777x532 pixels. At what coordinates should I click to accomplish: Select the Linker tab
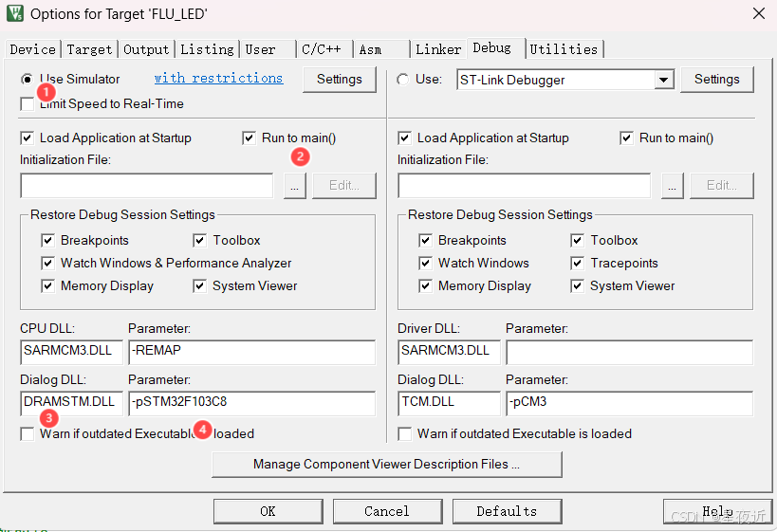click(438, 49)
